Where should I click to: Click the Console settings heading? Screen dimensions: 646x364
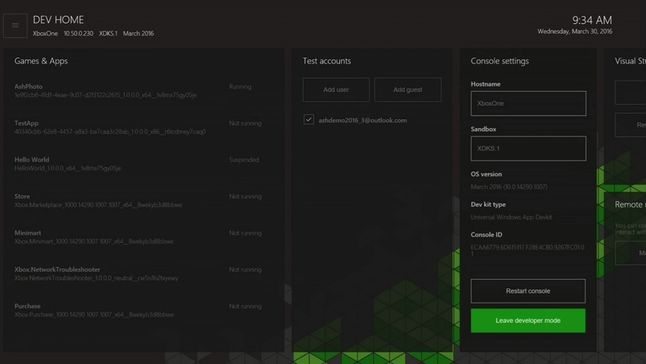pyautogui.click(x=500, y=61)
